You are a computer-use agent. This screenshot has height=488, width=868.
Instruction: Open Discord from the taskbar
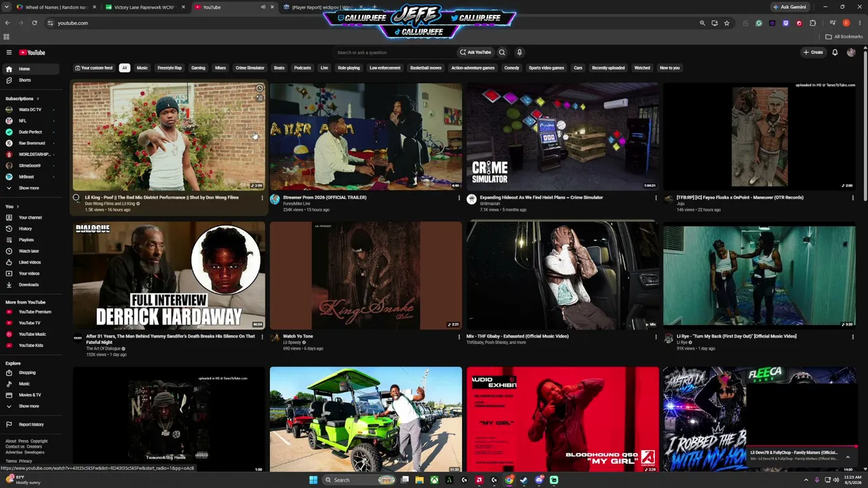pyautogui.click(x=539, y=480)
